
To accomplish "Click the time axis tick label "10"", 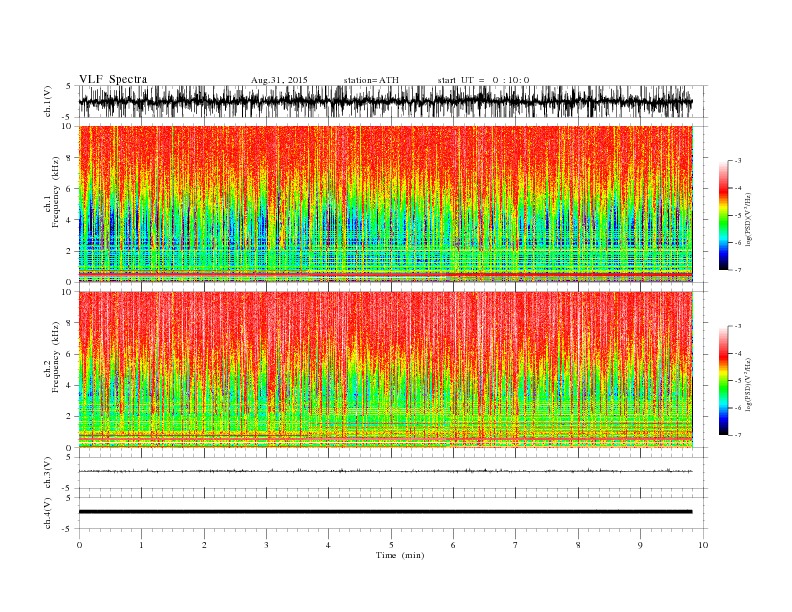I will tap(703, 545).
